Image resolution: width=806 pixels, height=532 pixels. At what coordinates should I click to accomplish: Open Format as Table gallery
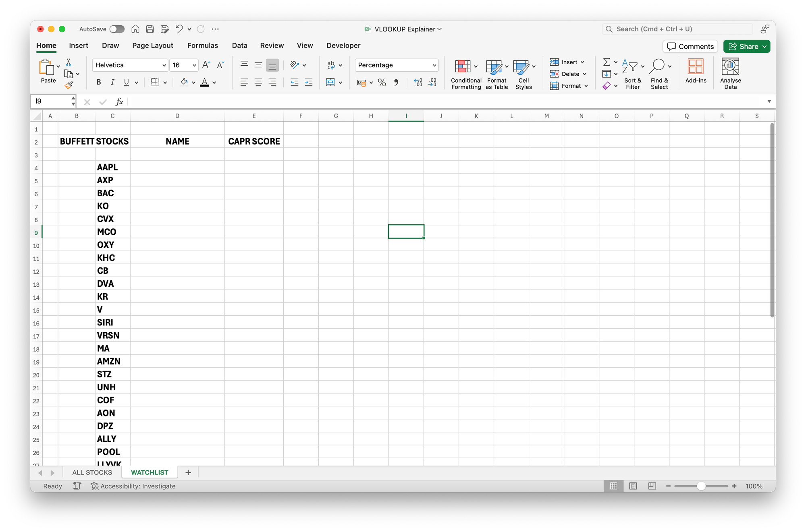click(494, 66)
